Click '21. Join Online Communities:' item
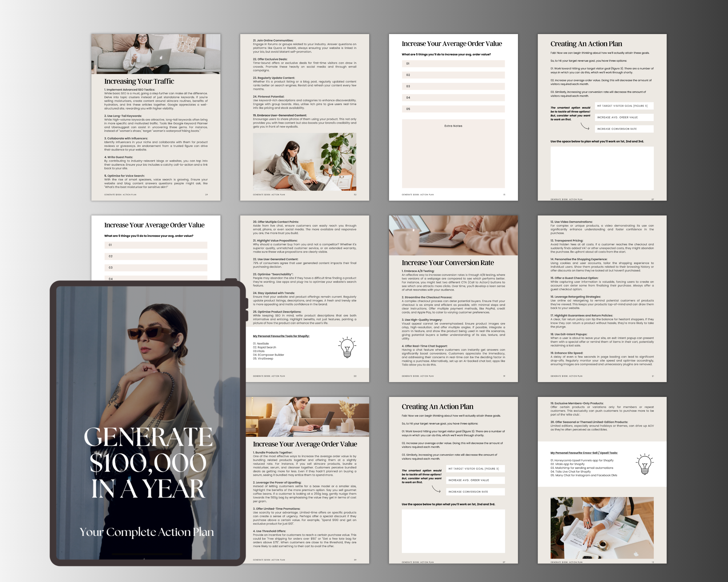Image resolution: width=728 pixels, height=582 pixels. (x=273, y=40)
